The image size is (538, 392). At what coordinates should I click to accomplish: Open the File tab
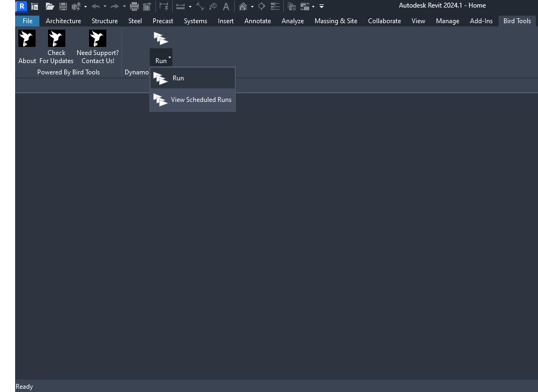click(x=28, y=21)
